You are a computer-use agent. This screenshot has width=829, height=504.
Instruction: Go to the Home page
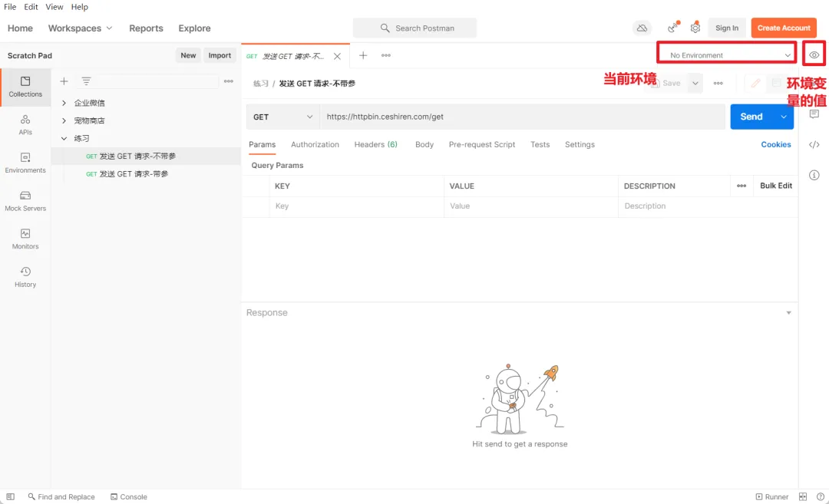(20, 28)
